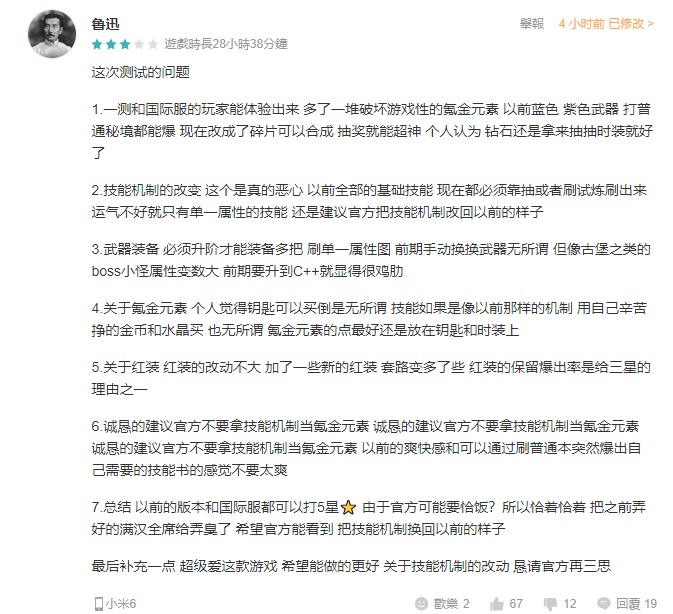Click the fifth grey rating star

[153, 44]
